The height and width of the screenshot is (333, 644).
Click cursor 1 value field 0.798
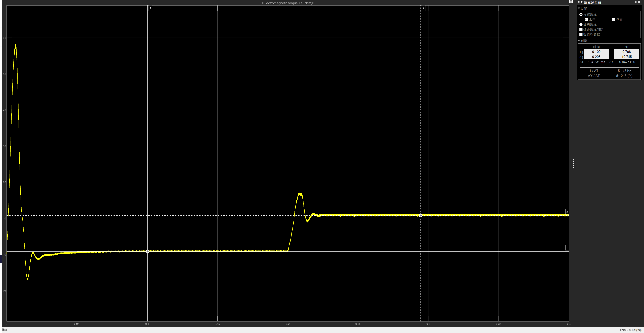(x=626, y=52)
